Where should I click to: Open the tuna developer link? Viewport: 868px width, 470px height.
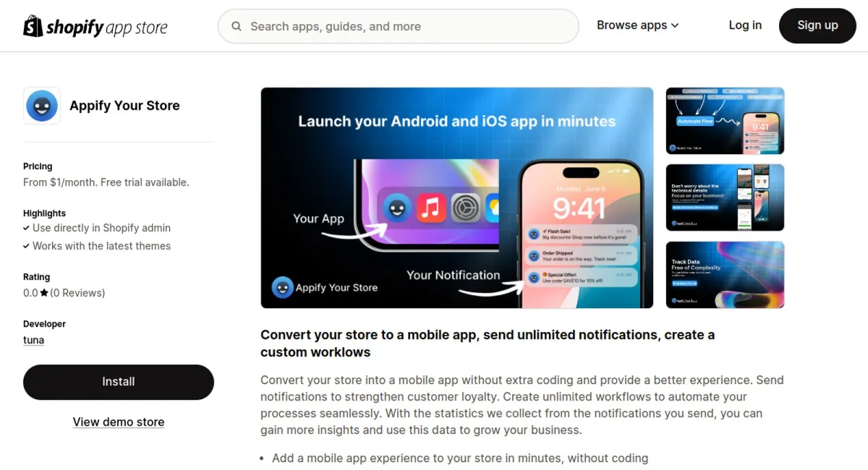[33, 340]
